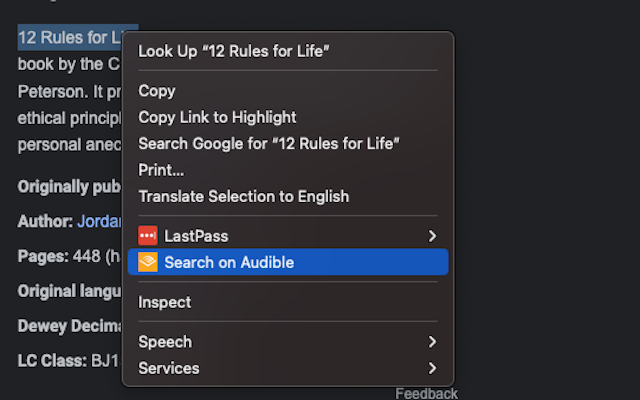The height and width of the screenshot is (400, 640).
Task: Open the Jordan author link
Action: tap(99, 221)
